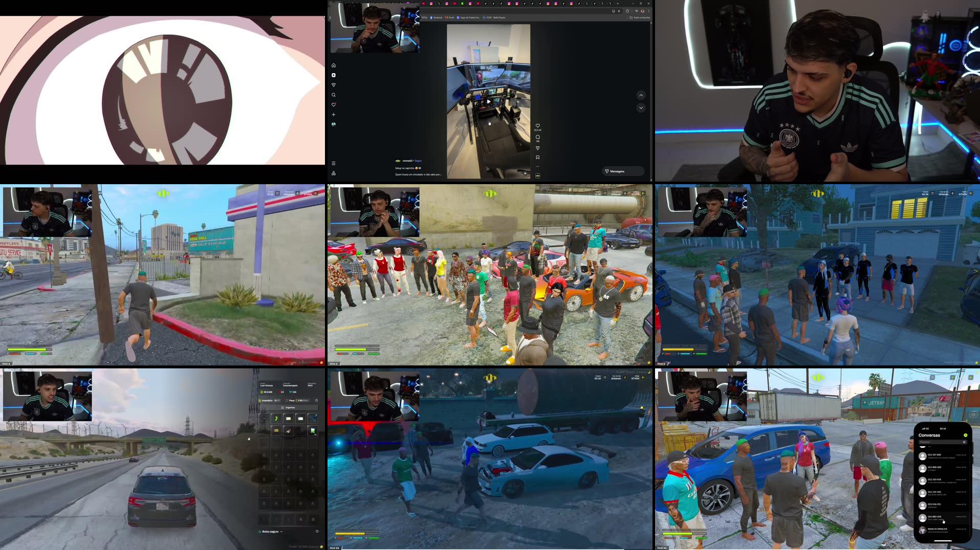Click the Seguir link beside username
Screen dimensions: 980x550
418,161
